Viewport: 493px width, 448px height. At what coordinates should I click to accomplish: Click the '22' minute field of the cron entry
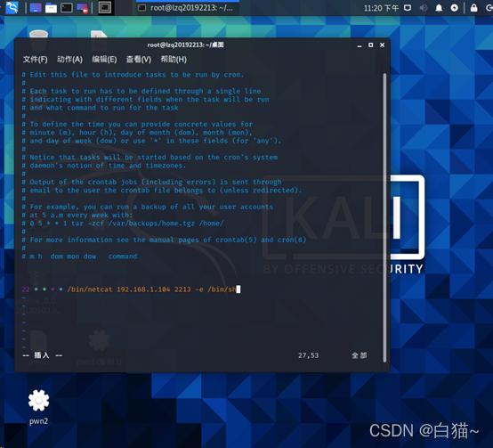(26, 289)
